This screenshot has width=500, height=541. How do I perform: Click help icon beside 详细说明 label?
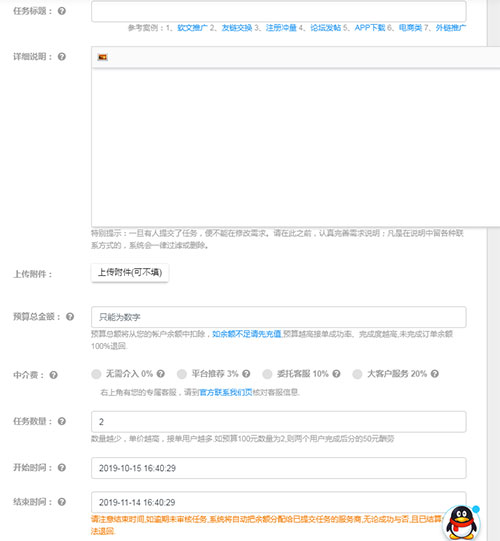[62, 57]
